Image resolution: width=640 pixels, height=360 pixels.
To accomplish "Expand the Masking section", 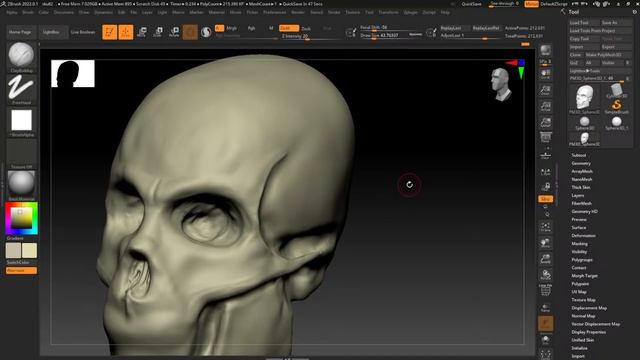I will [x=580, y=244].
